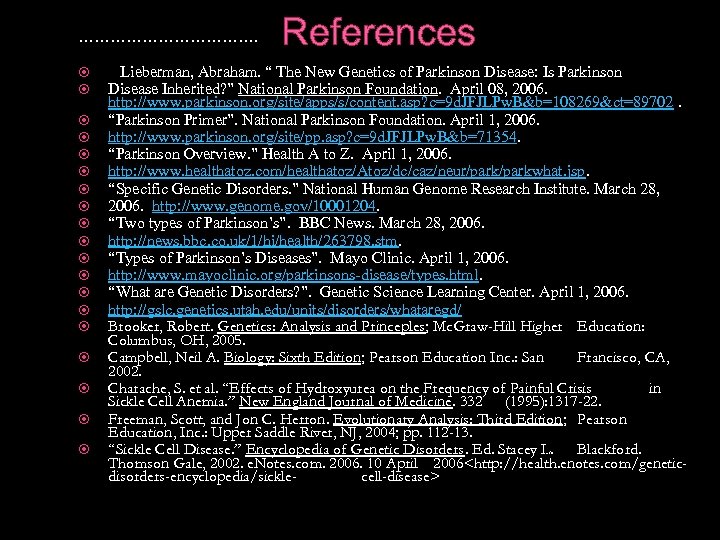Open the parkinson.org content.asp link
Image resolution: width=720 pixels, height=540 pixels.
(x=391, y=102)
